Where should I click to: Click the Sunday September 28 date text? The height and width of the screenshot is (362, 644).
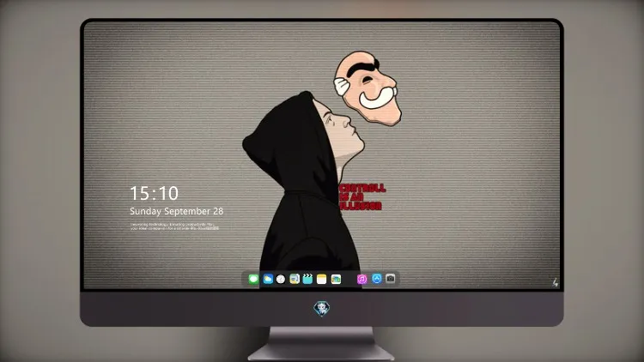point(177,211)
